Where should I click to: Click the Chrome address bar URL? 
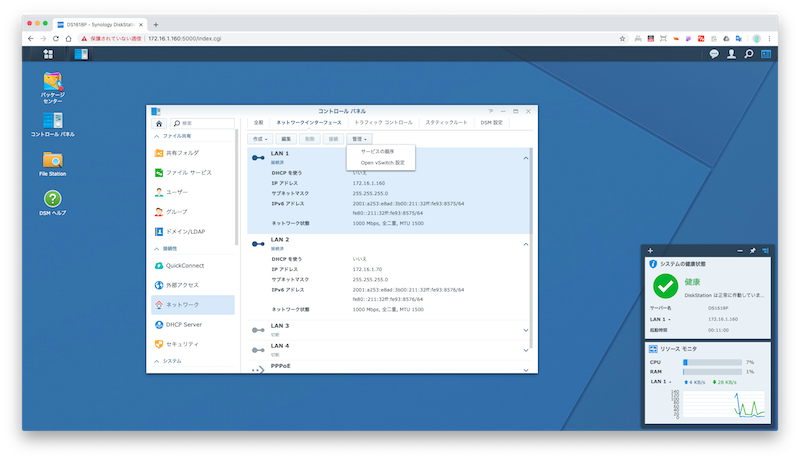[184, 39]
